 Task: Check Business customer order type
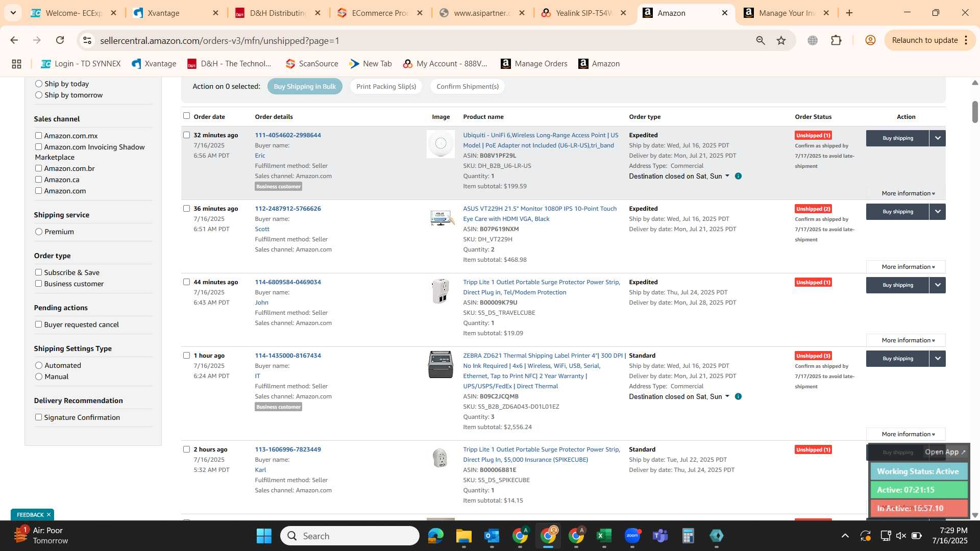point(38,283)
